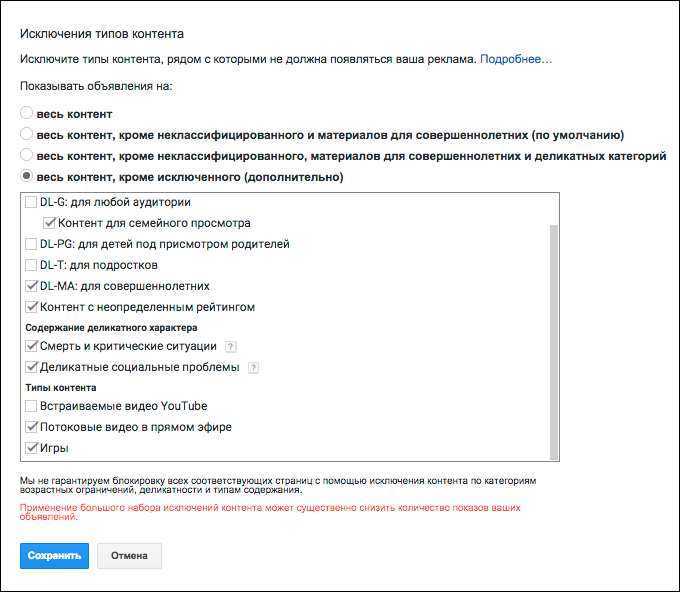Check DL-G: для любой аудитории
680x592 pixels.
(x=31, y=202)
